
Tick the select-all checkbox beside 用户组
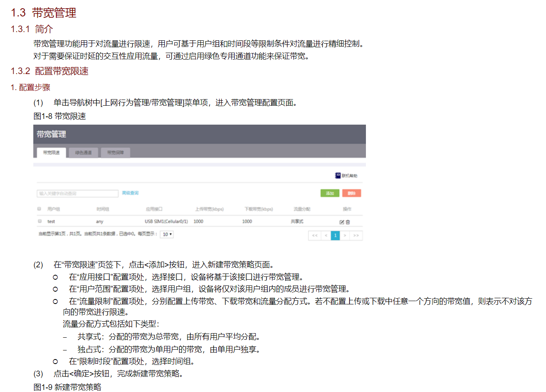39,209
